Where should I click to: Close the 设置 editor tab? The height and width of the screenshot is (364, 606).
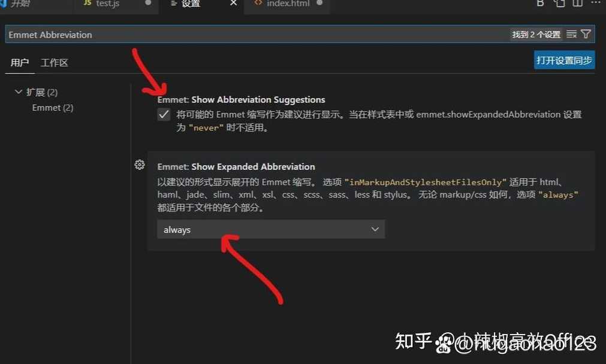[x=233, y=4]
